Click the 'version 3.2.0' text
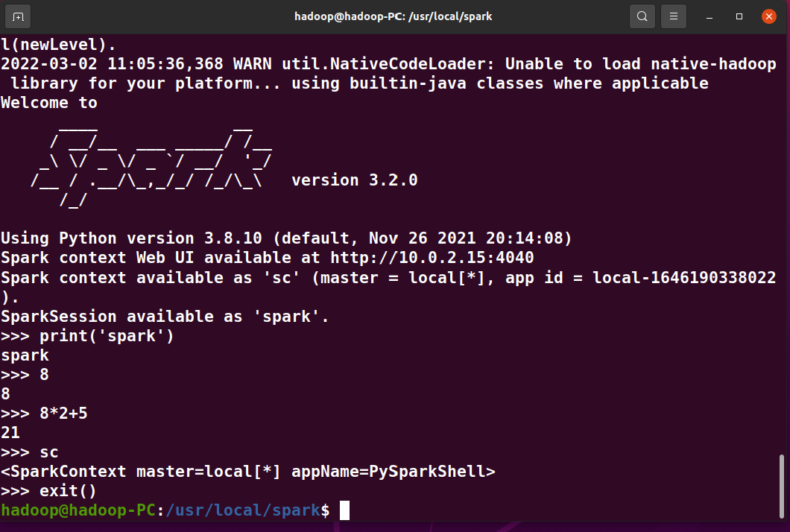 pos(355,180)
